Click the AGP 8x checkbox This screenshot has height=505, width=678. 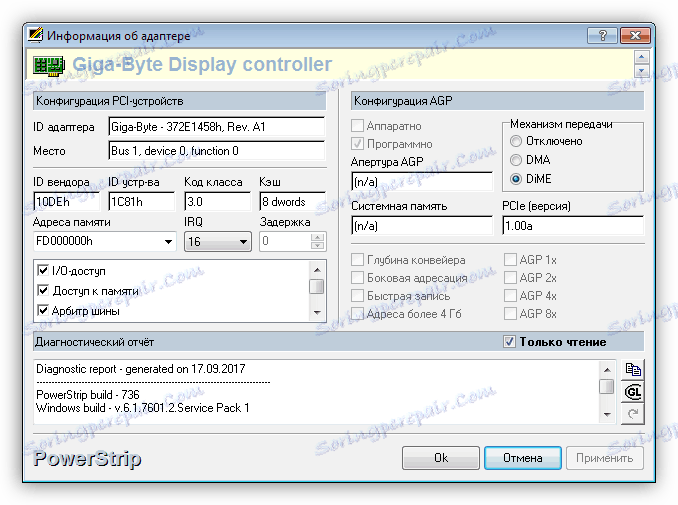click(510, 313)
